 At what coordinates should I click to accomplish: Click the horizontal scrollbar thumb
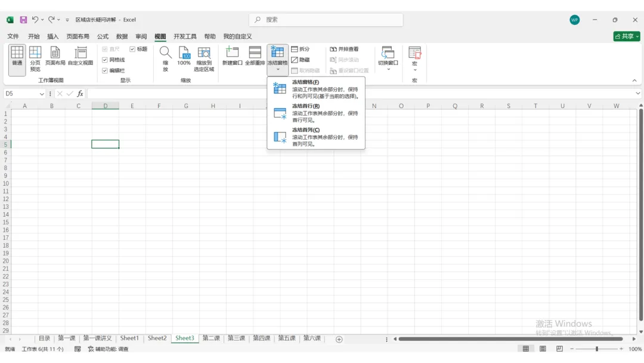click(x=510, y=339)
